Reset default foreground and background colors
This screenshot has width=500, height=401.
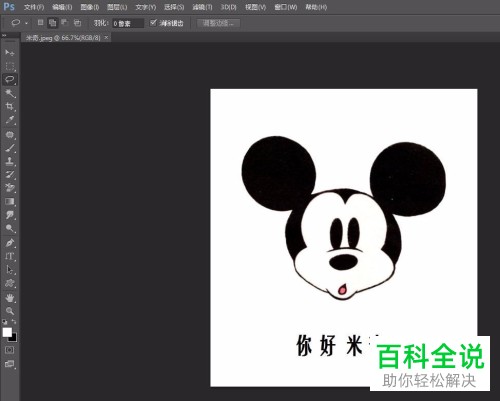pos(5,322)
